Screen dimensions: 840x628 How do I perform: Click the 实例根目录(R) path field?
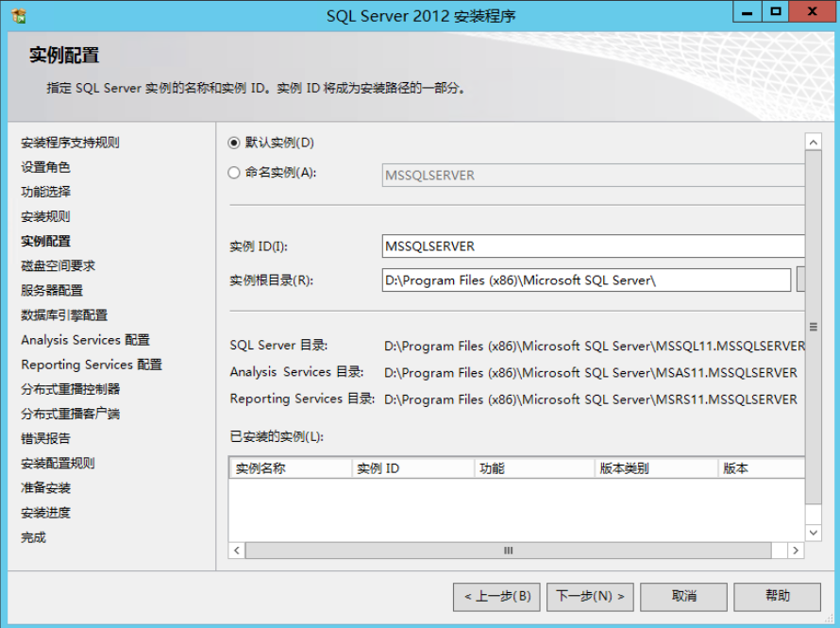586,280
